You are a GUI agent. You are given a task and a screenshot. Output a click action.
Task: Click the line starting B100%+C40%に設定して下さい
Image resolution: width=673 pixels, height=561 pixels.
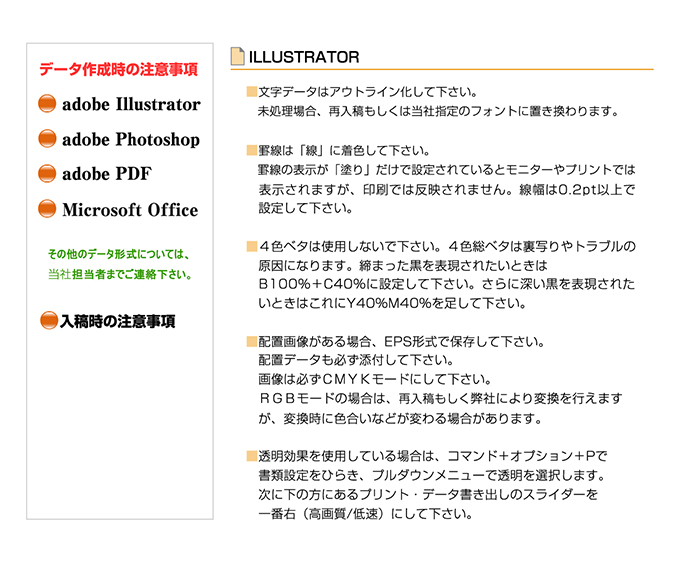[x=446, y=284]
